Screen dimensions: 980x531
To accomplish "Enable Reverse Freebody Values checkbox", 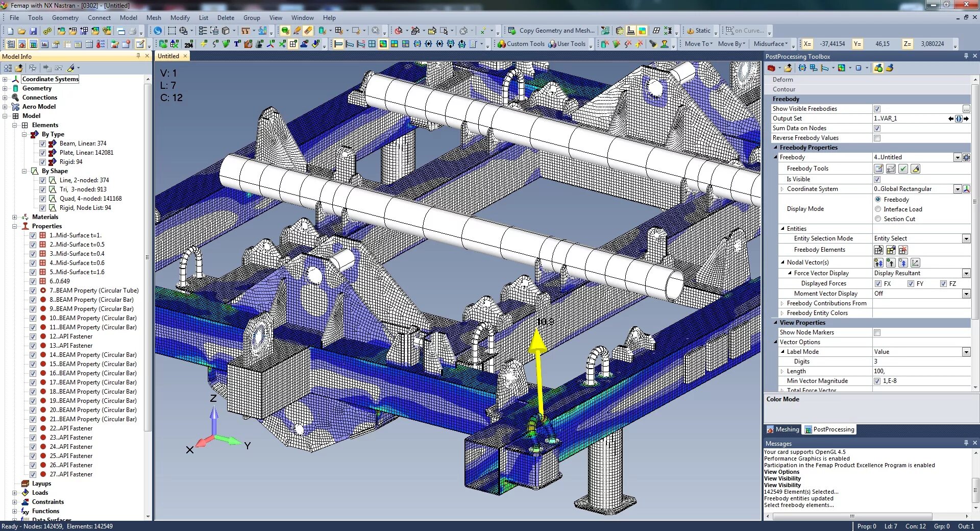I will coord(877,138).
